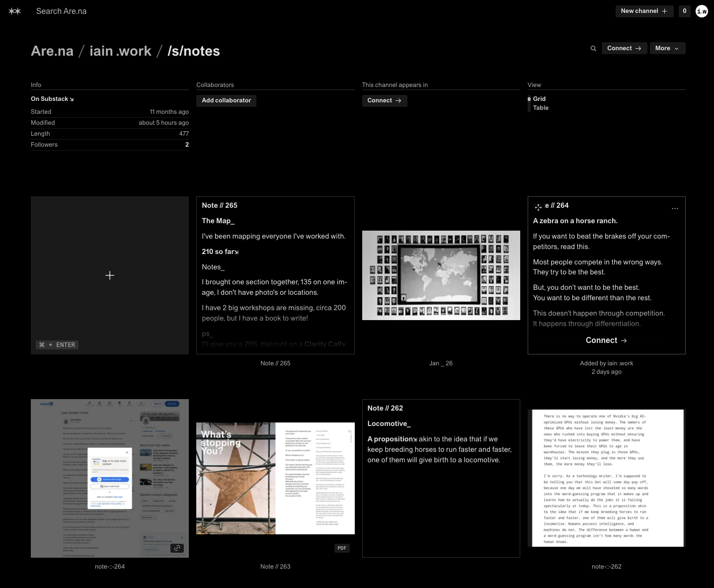This screenshot has height=588, width=714.
Task: Open the Are.na home logo
Action: [x=15, y=11]
